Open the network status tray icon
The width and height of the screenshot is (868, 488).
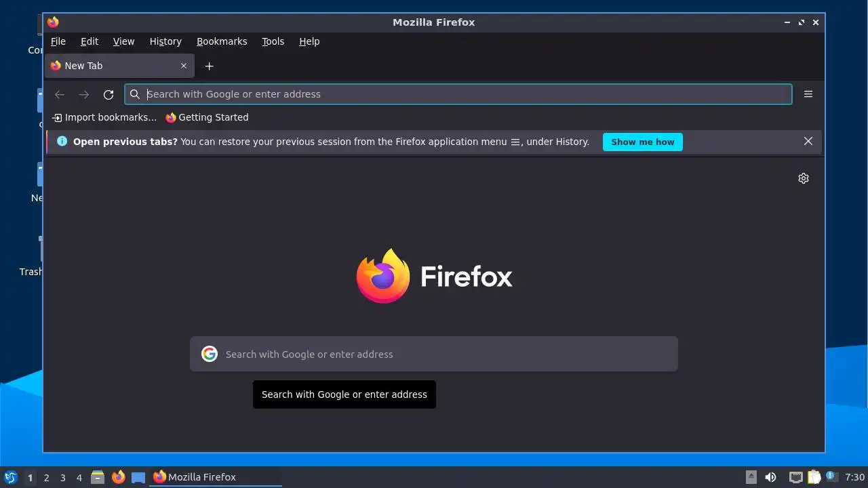795,477
